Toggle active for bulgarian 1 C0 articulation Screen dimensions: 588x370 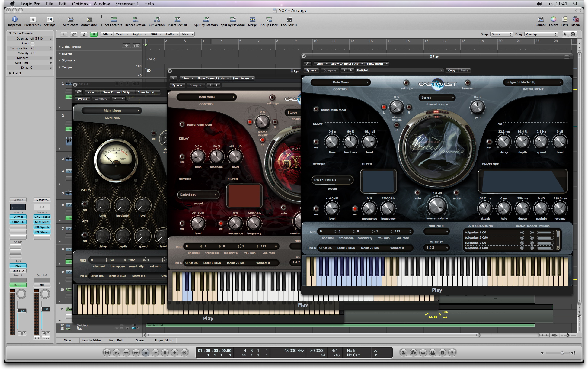tap(522, 233)
